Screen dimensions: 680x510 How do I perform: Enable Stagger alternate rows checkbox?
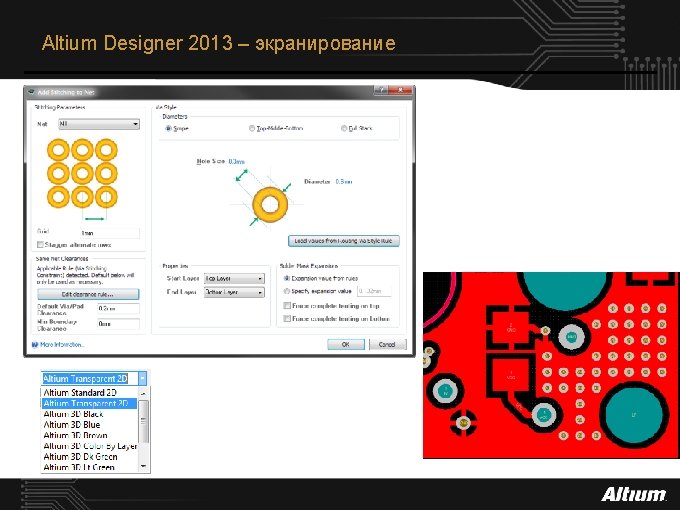coord(40,245)
